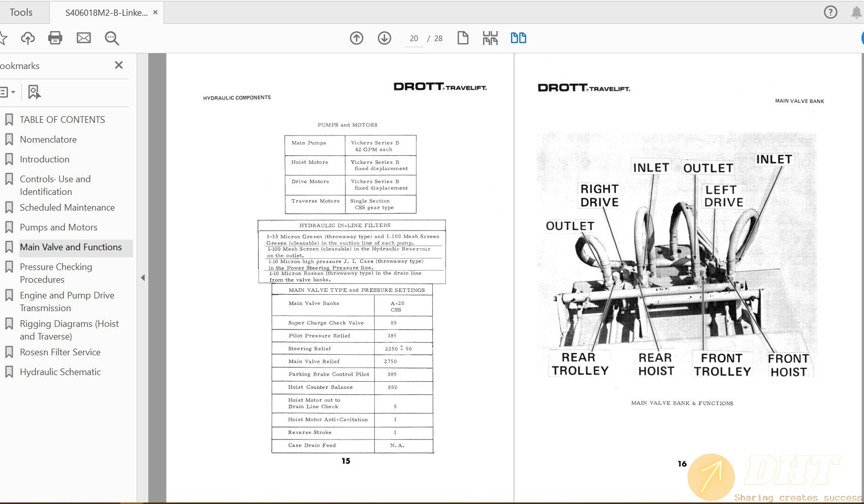Click the page number input field

[x=413, y=38]
